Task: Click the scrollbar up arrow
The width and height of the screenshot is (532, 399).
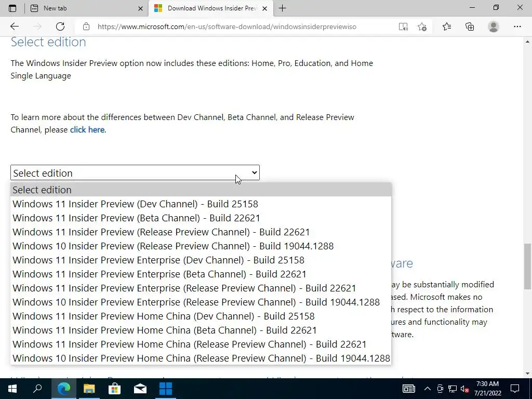Action: click(527, 42)
